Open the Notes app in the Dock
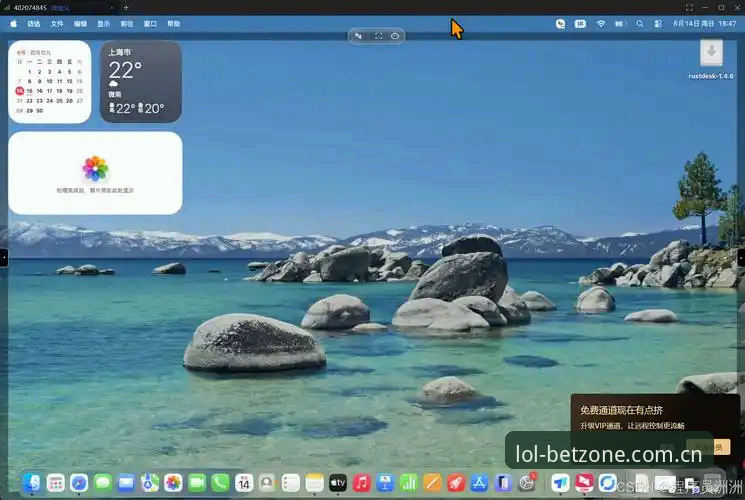The height and width of the screenshot is (500, 745). click(x=314, y=483)
